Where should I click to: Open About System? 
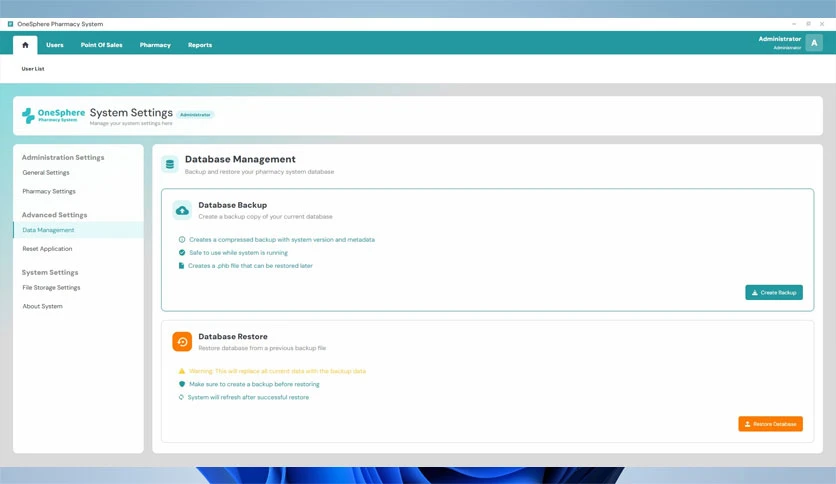coord(43,306)
